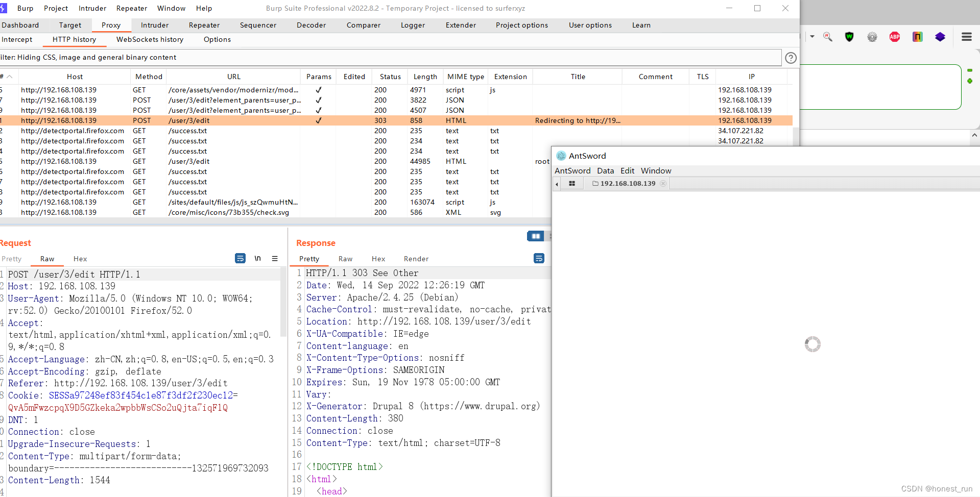Image resolution: width=980 pixels, height=497 pixels.
Task: Switch Request view to Pretty
Action: point(12,259)
